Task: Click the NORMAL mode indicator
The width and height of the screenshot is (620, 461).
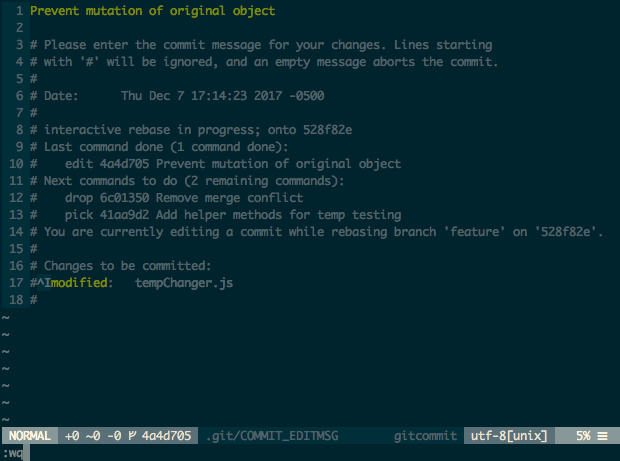Action: [x=31, y=436]
